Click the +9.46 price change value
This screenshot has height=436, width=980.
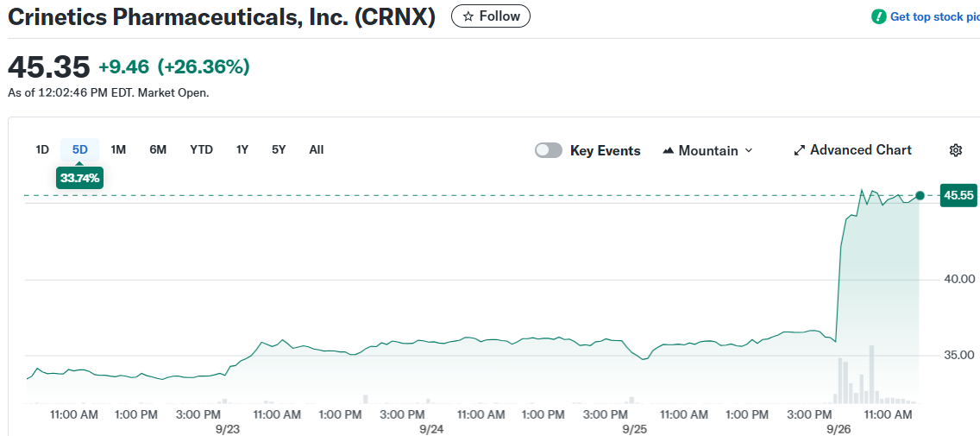pyautogui.click(x=124, y=66)
